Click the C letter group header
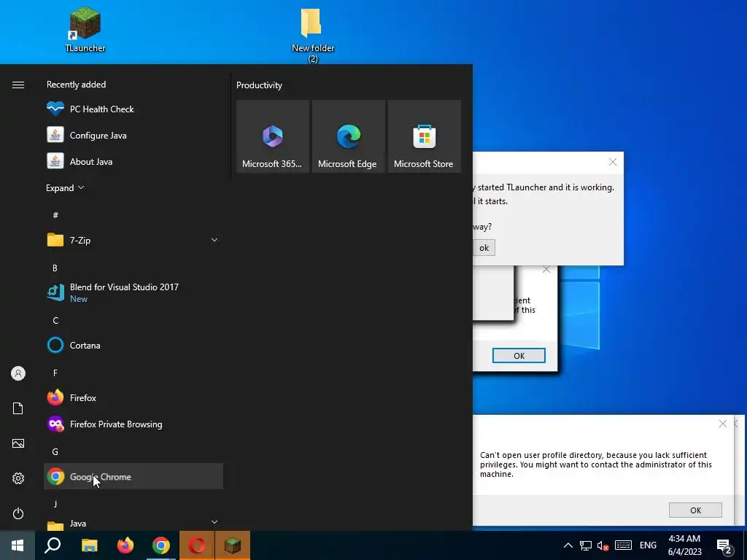This screenshot has height=560, width=747. pyautogui.click(x=55, y=321)
